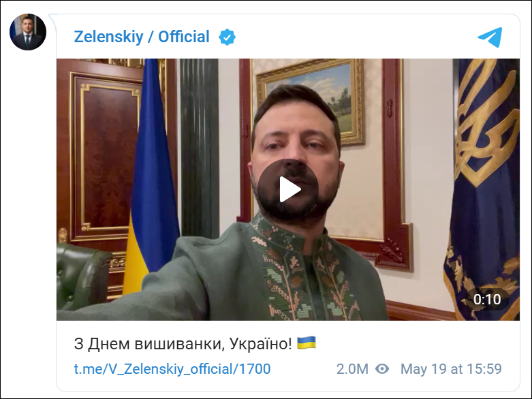Click the green leather chair in video
The width and height of the screenshot is (532, 399).
click(x=82, y=274)
